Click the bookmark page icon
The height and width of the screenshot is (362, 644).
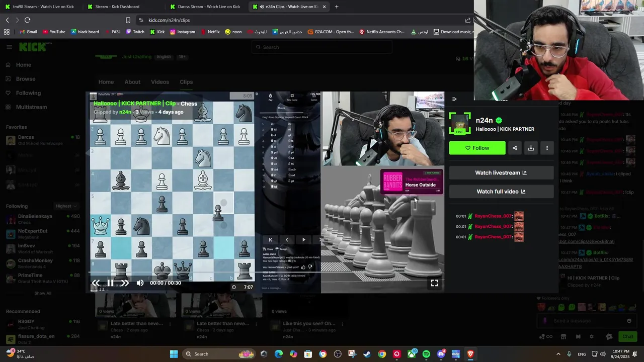(x=128, y=20)
